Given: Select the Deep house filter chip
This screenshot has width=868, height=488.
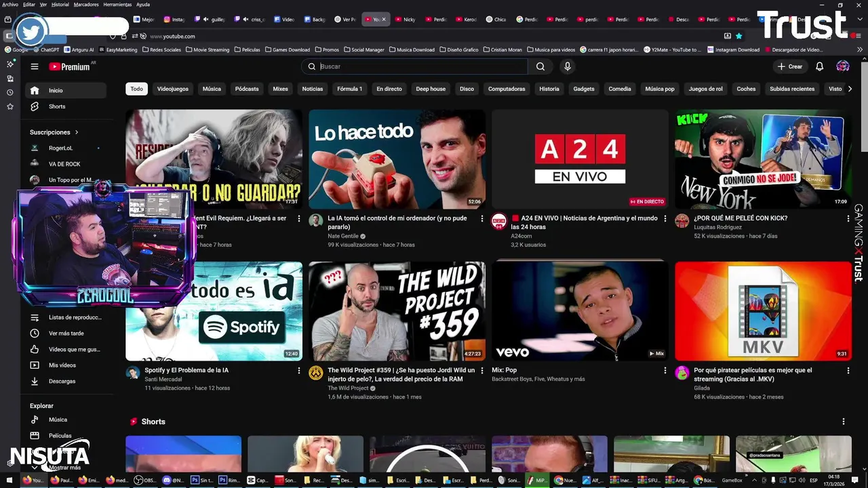Looking at the screenshot, I should point(431,89).
